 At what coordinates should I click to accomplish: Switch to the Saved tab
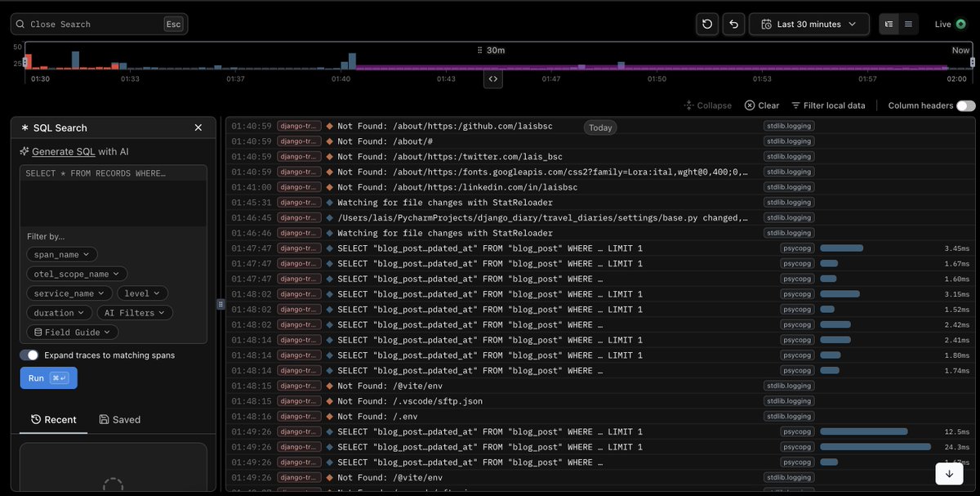pos(120,419)
